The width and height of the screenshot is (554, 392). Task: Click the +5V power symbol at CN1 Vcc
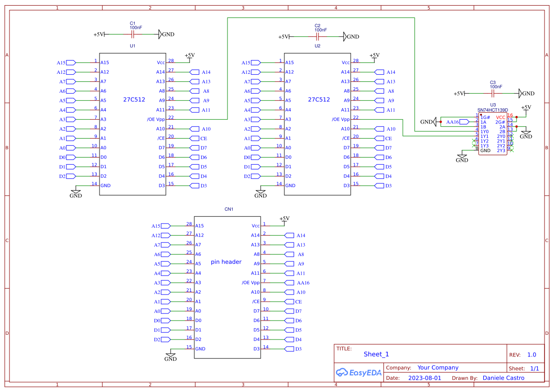coord(284,219)
